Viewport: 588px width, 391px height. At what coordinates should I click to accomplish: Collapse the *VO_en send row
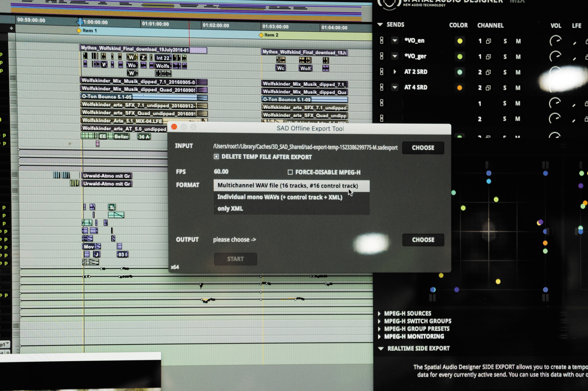coord(395,40)
